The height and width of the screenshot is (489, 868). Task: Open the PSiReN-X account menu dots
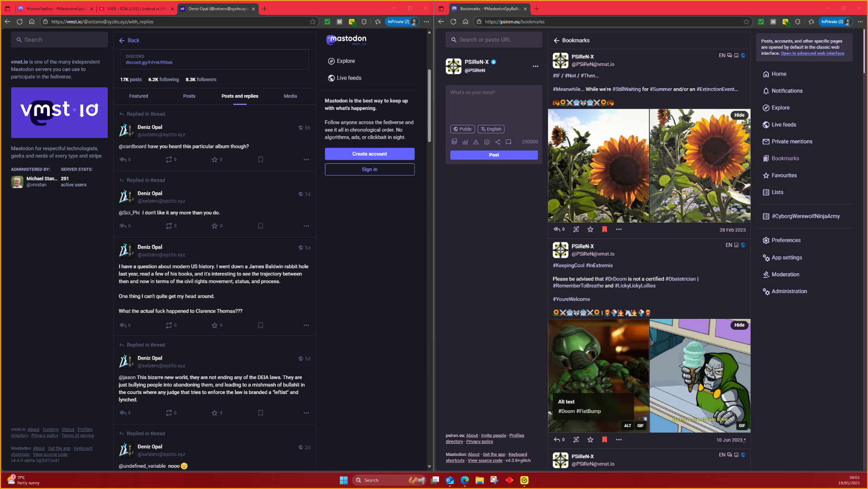[x=535, y=66]
